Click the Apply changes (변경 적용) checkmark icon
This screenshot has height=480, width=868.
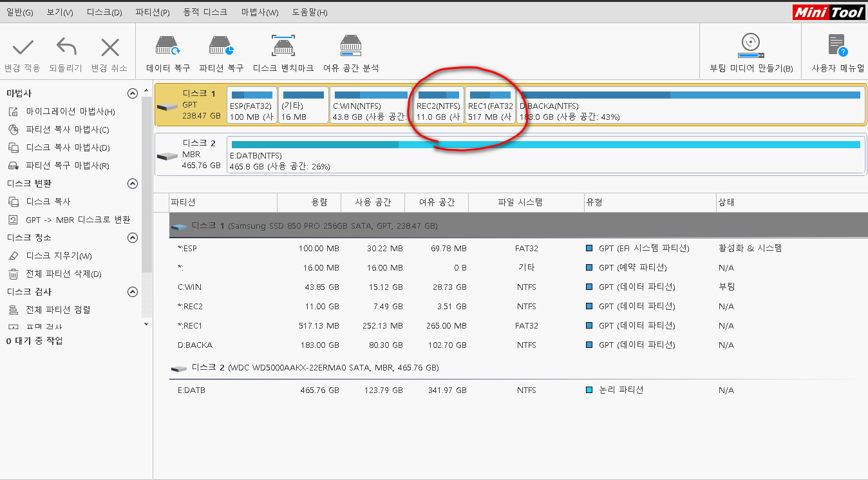pyautogui.click(x=23, y=47)
